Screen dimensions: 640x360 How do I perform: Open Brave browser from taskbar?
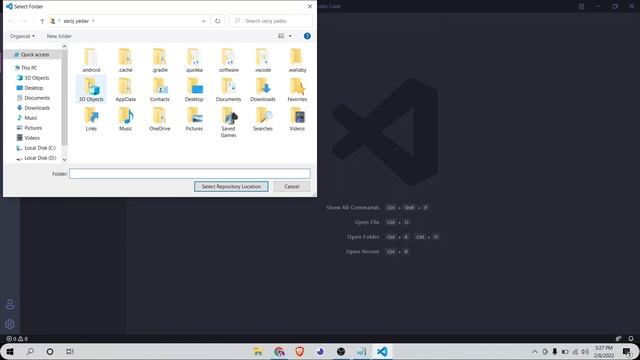pos(300,351)
